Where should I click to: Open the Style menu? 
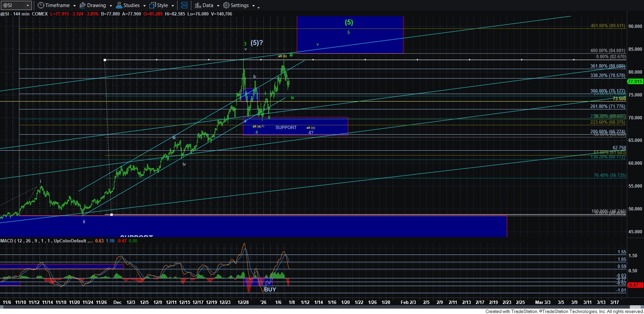coord(163,5)
